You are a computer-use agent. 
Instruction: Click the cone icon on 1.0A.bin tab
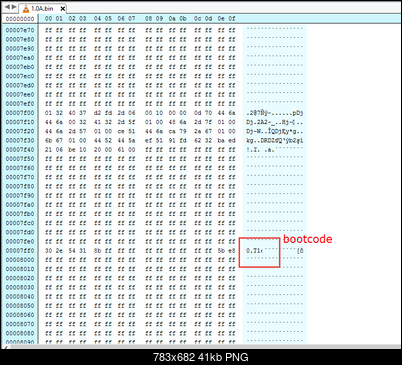[x=26, y=9]
